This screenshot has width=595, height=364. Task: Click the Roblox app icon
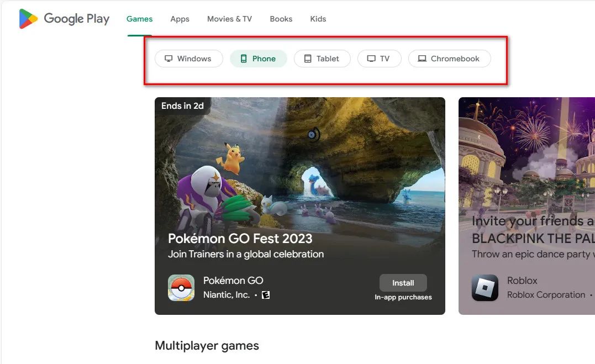(485, 288)
